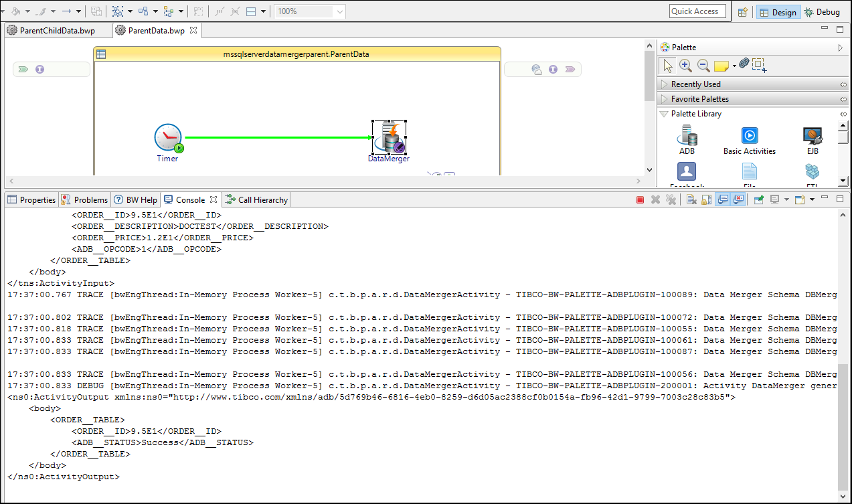Select the palette link chain tool
Image resolution: width=852 pixels, height=504 pixels.
coord(744,63)
